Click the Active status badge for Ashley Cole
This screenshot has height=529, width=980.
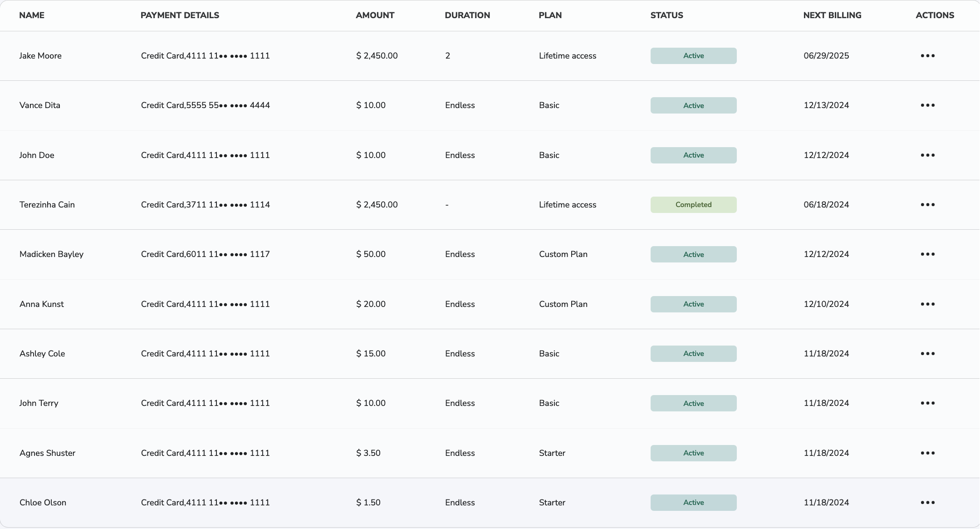pyautogui.click(x=693, y=353)
